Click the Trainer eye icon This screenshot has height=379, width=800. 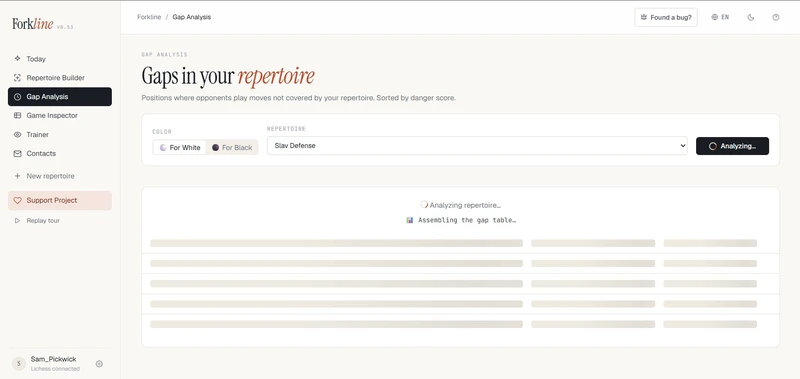(17, 135)
